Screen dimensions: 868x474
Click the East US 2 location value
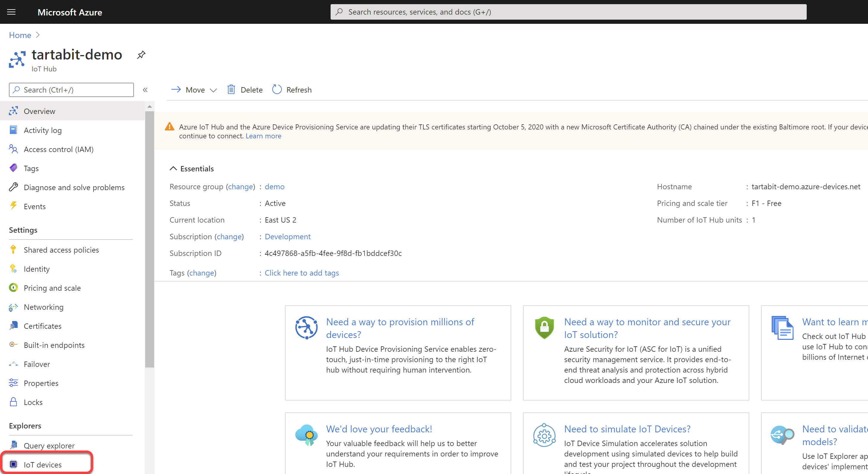[x=280, y=220]
